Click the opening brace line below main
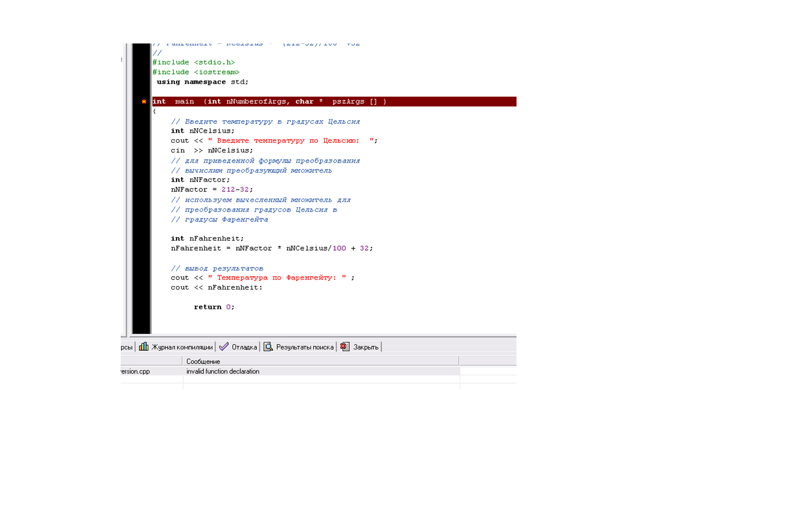 (154, 111)
